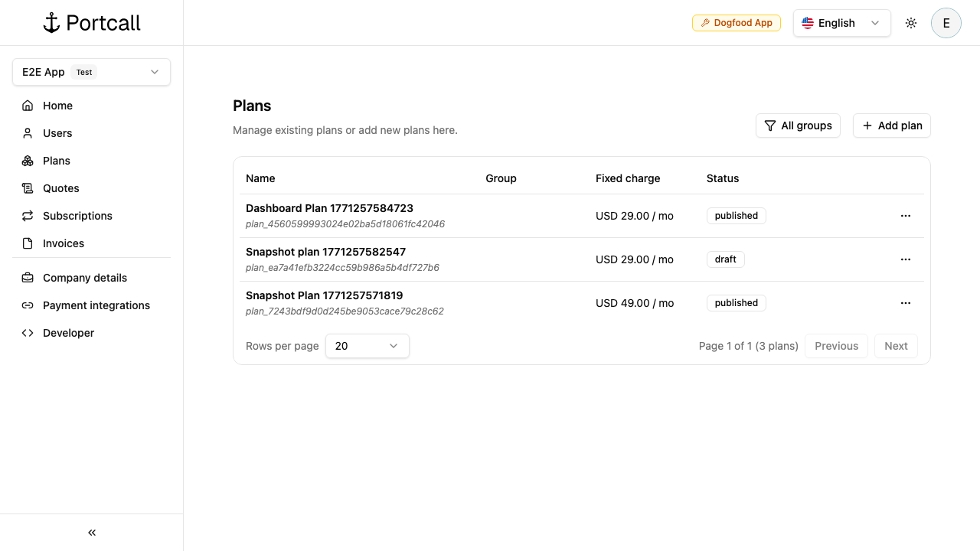The height and width of the screenshot is (551, 980).
Task: Open the E2E App switcher dropdown
Action: pos(91,72)
